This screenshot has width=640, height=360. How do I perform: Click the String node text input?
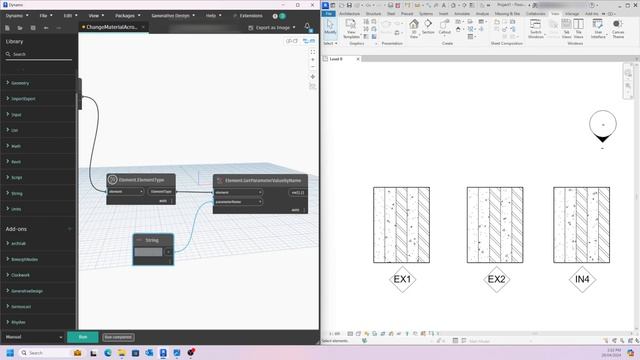pos(148,252)
